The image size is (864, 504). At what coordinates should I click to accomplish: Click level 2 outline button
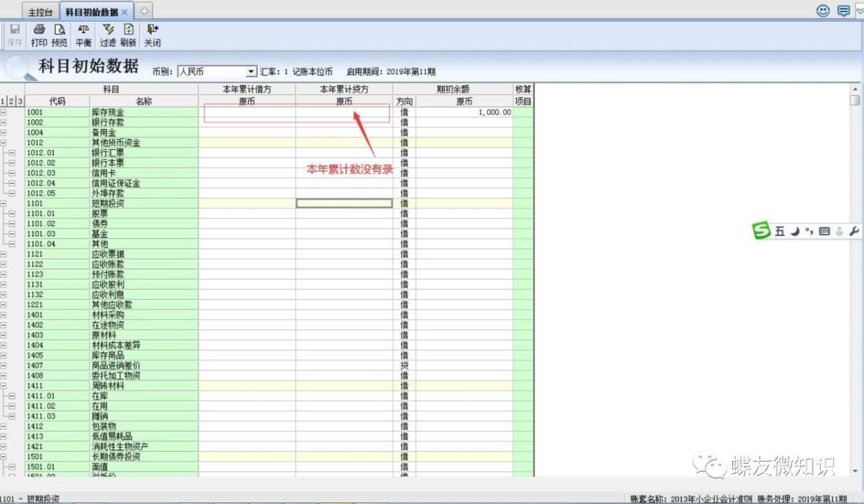(x=12, y=102)
